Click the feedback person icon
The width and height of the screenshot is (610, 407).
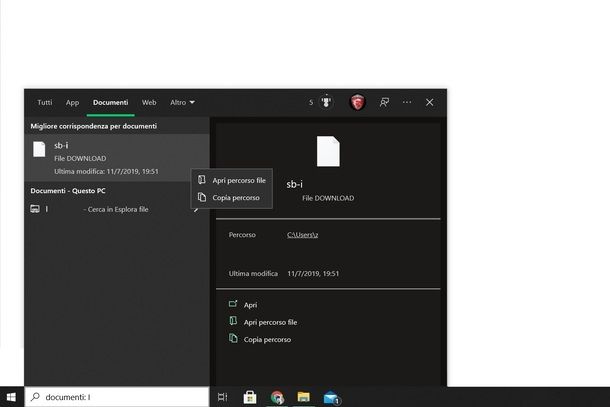click(x=384, y=102)
